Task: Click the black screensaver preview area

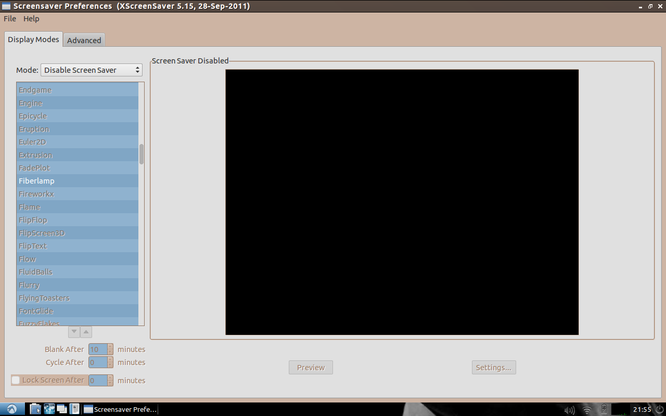Action: pos(402,202)
